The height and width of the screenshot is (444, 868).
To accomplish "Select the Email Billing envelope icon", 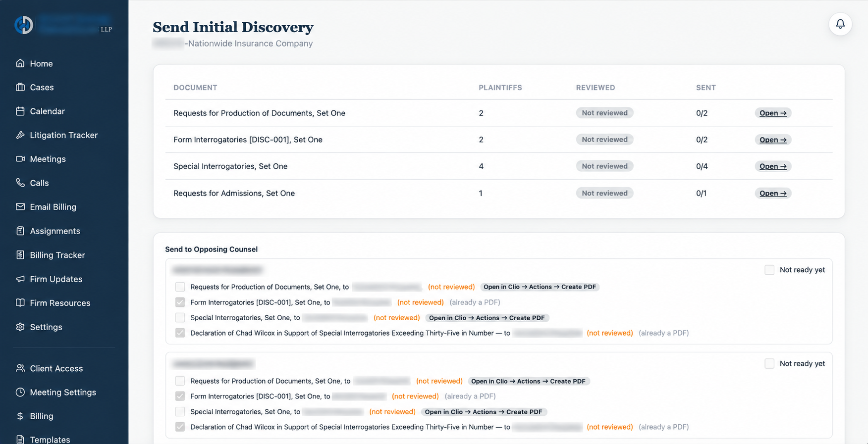I will 20,207.
